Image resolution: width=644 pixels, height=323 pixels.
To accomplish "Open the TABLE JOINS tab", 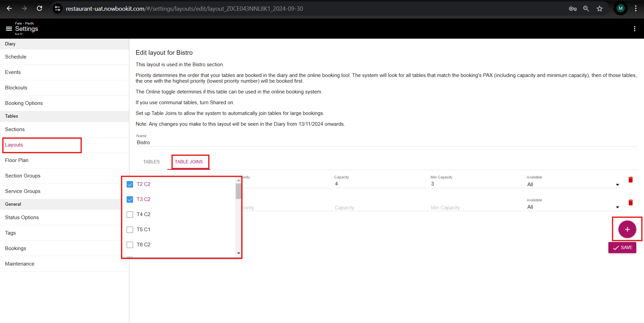I will pyautogui.click(x=189, y=162).
